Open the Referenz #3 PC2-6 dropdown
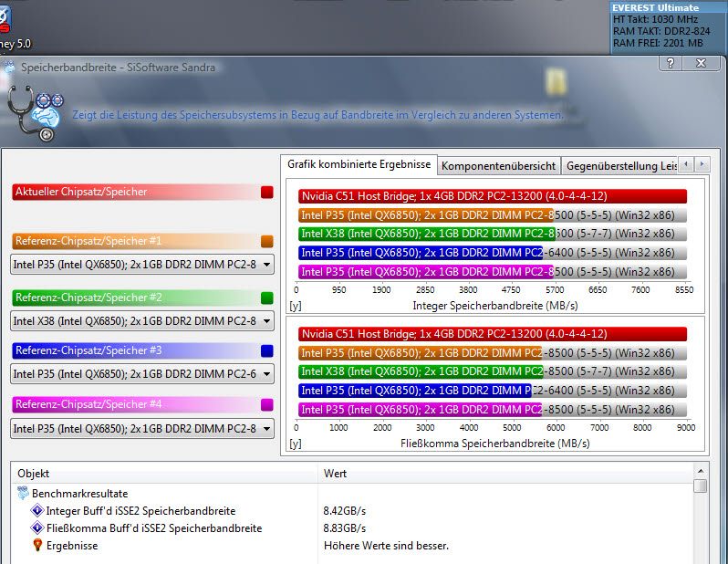This screenshot has width=728, height=564. (x=142, y=374)
